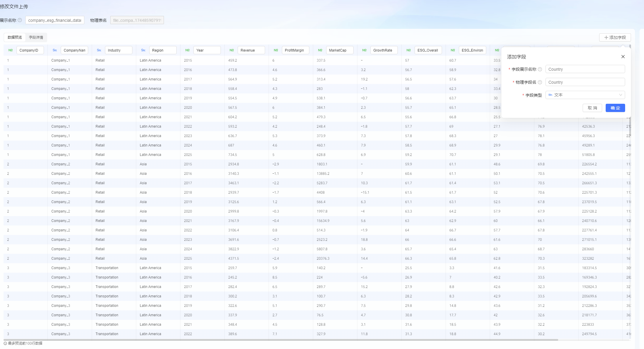Click help icon beside 物理字段名 label
Image resolution: width=644 pixels, height=349 pixels.
540,82
